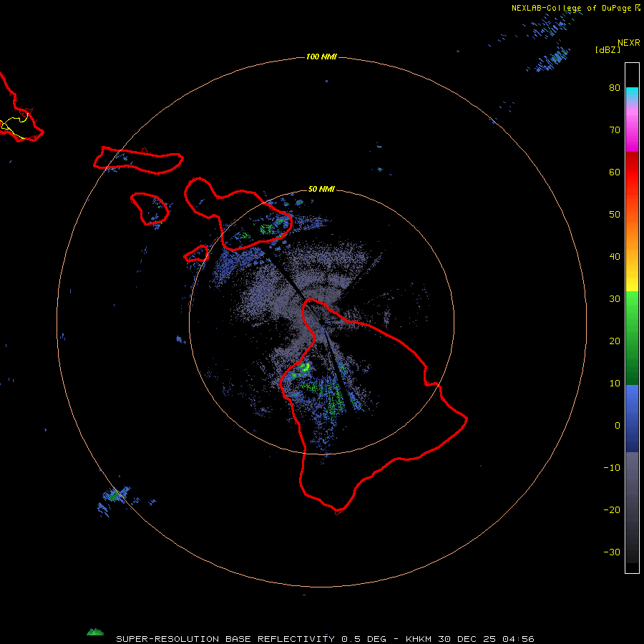Select the 40 value on the dBZ scale
644x644 pixels.
[615, 257]
